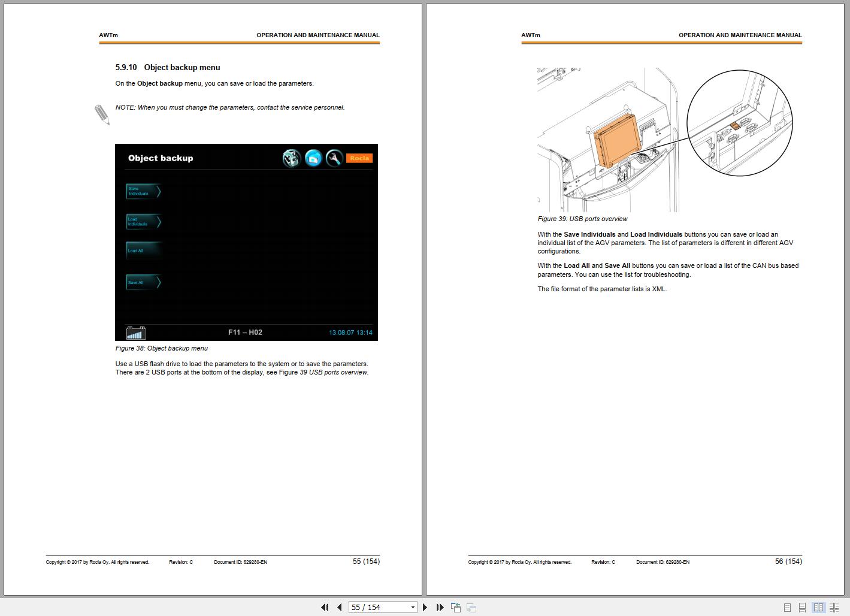The height and width of the screenshot is (616, 850).
Task: Select the blue home icon on Object backup screen
Action: [313, 158]
